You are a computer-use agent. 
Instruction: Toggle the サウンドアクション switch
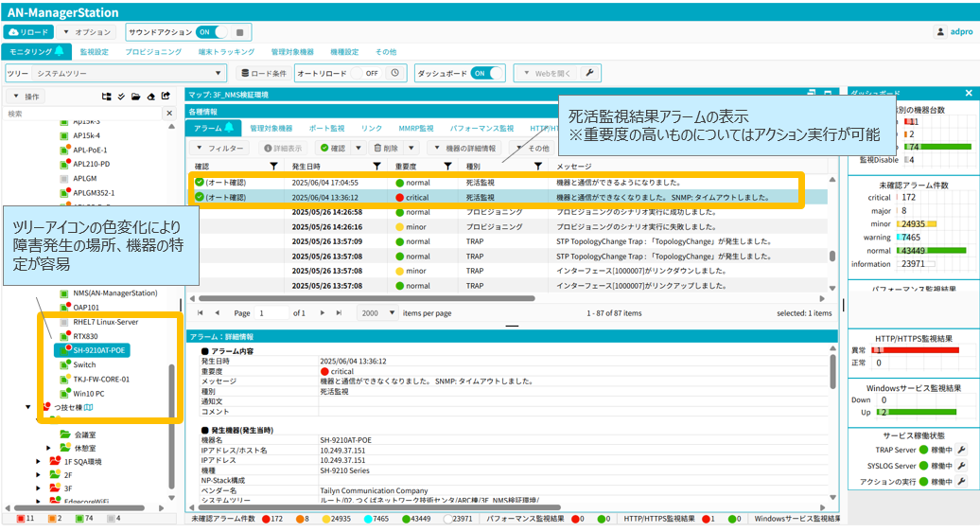point(212,32)
